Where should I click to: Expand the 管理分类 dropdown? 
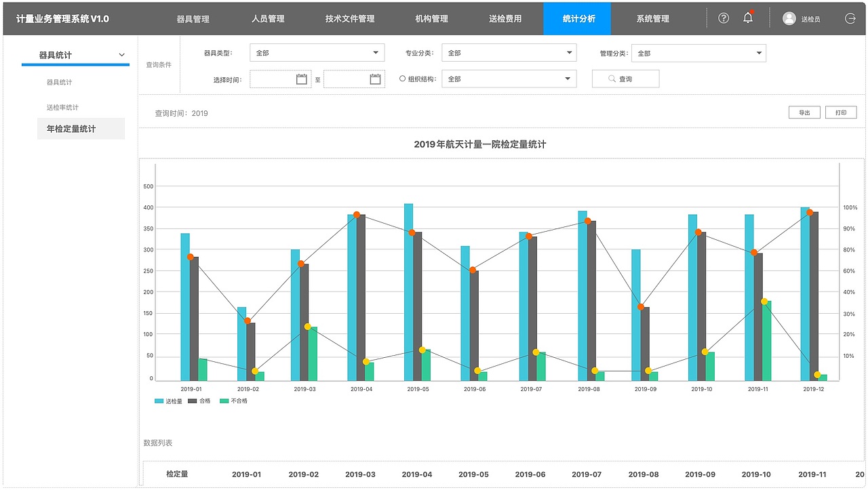coord(698,53)
